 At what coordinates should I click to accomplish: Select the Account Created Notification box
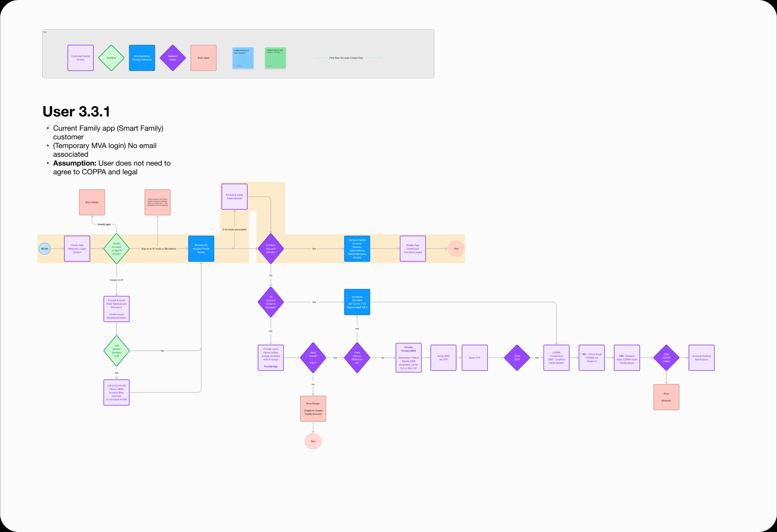(x=701, y=358)
